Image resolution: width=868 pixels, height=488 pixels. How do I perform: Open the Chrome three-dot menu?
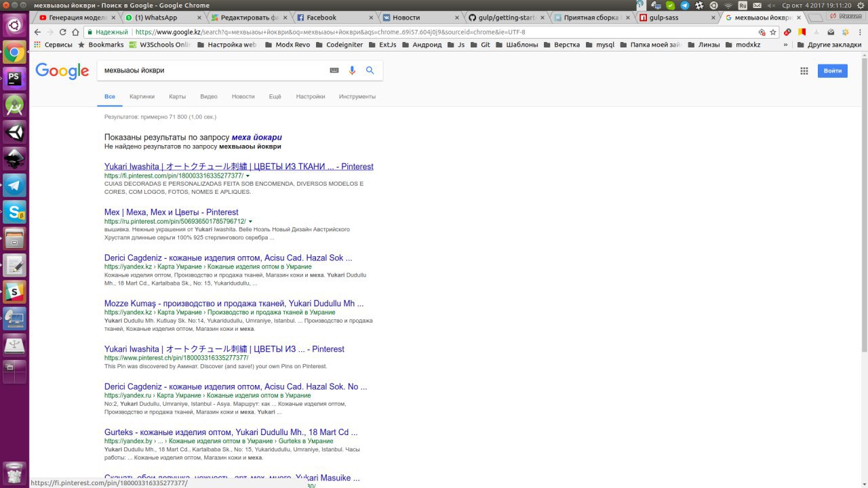[861, 32]
